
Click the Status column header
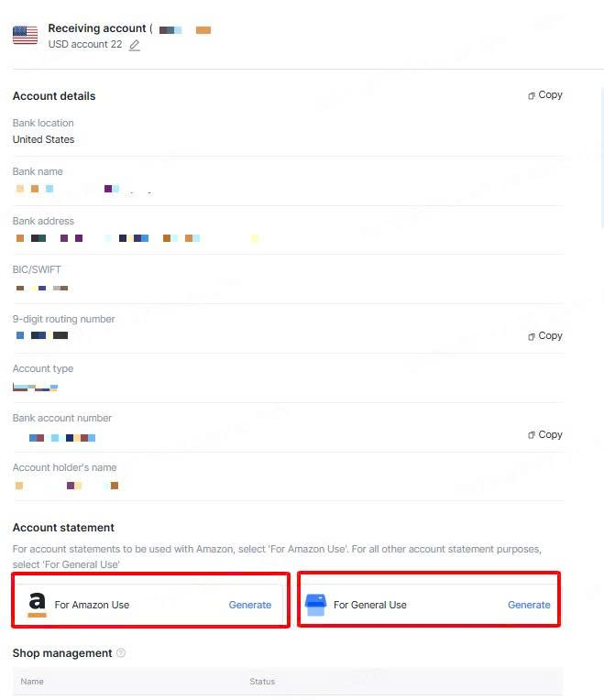262,682
